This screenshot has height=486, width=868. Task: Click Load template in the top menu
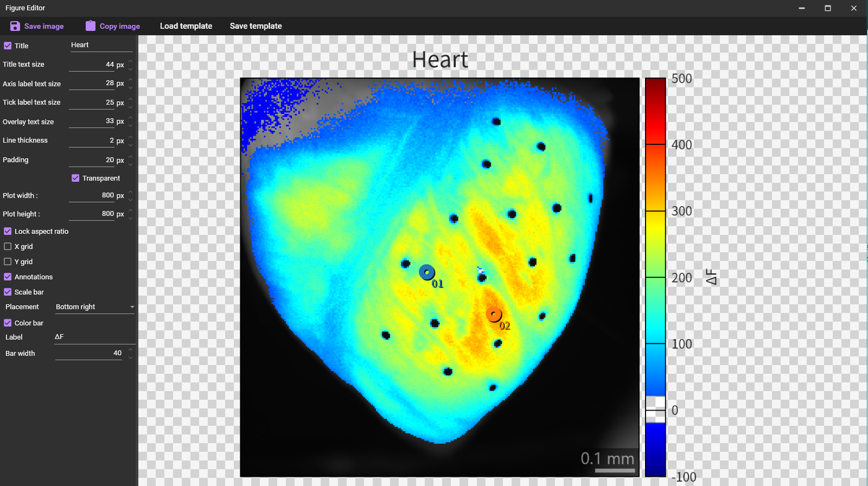click(186, 26)
